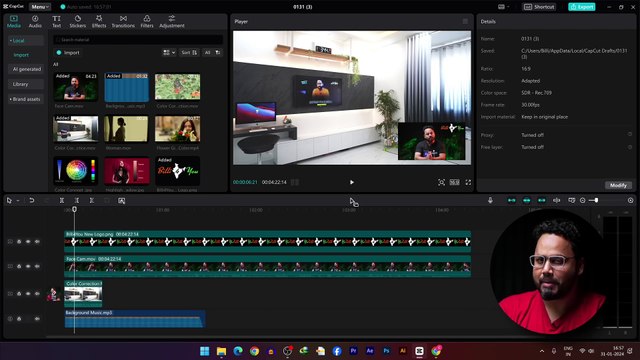Toggle auto snapping
Screen dimensions: 640x360
click(527, 200)
